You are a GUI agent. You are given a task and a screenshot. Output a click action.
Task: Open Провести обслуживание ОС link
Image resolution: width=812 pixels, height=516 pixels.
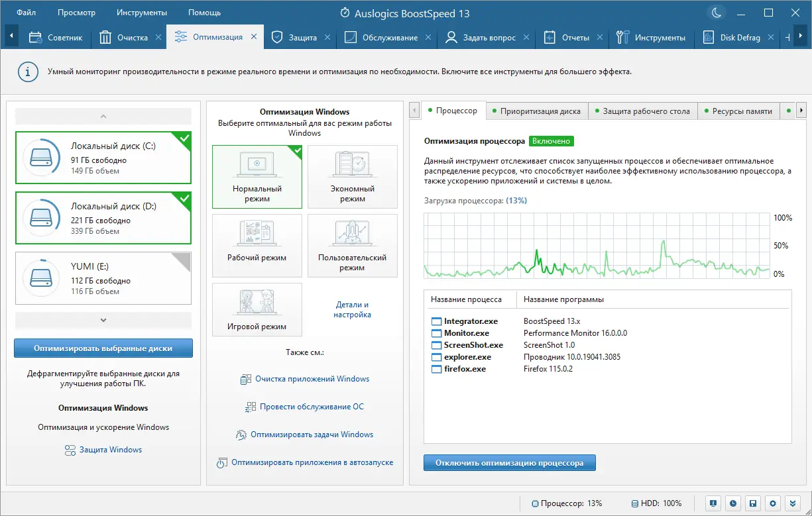pos(312,407)
